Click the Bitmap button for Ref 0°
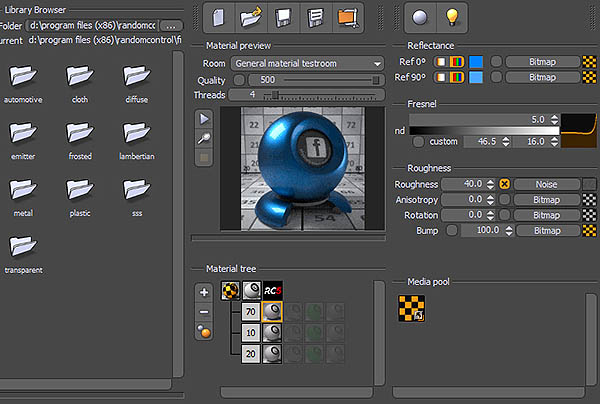Screen dimensions: 600x404 (543, 62)
